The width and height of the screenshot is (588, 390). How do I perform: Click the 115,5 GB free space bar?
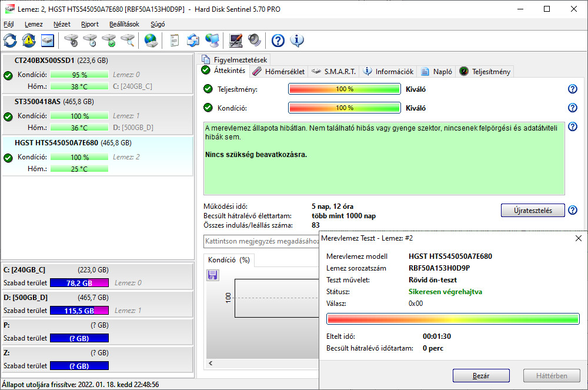click(x=79, y=311)
